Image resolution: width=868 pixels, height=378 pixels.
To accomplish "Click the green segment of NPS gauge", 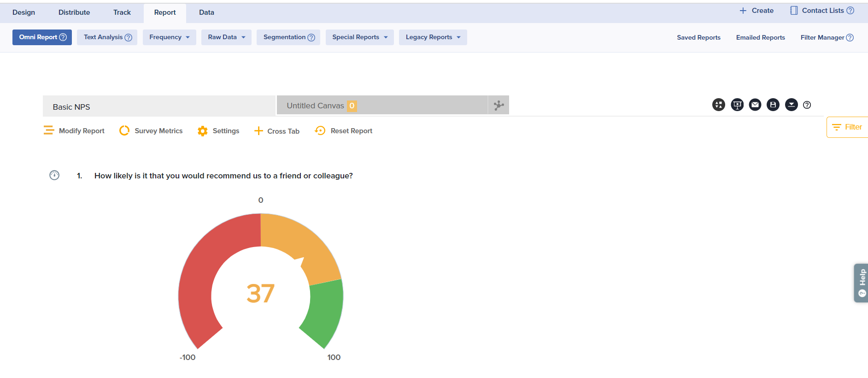I will click(x=326, y=313).
